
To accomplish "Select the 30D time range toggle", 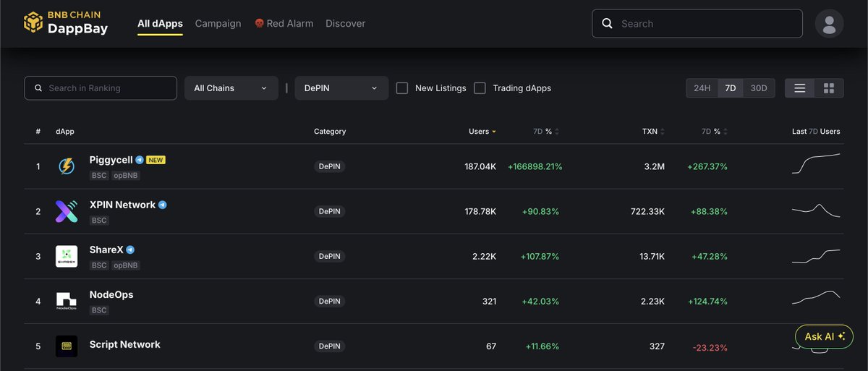I will [x=758, y=88].
